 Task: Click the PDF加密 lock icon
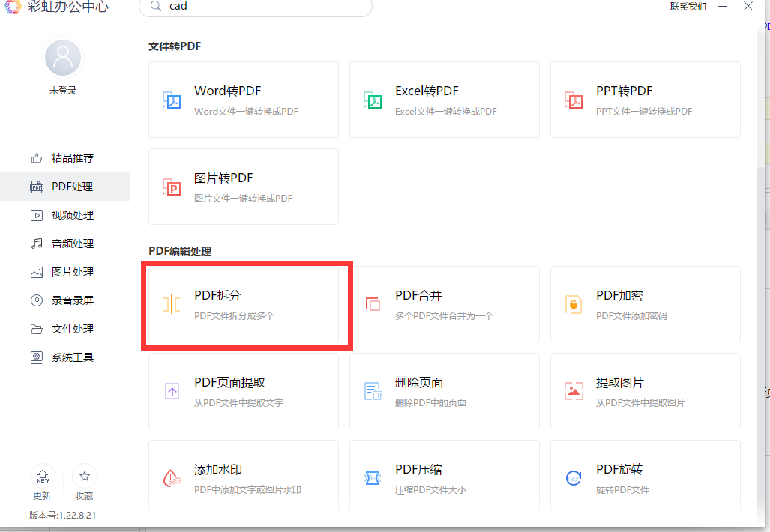coord(574,304)
